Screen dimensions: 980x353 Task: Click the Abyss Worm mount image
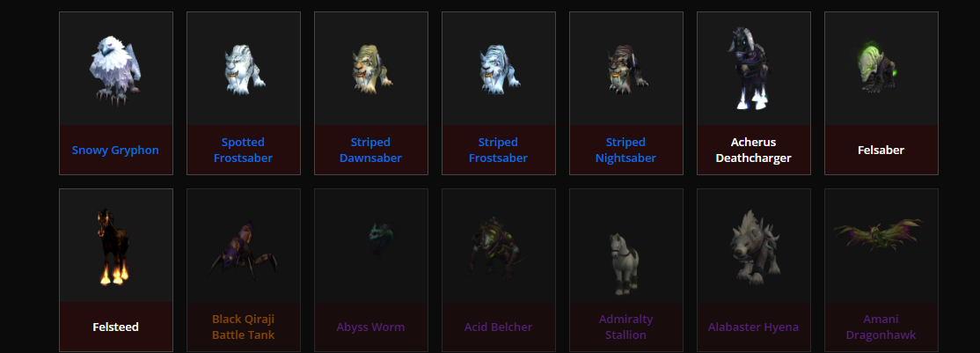click(x=379, y=239)
